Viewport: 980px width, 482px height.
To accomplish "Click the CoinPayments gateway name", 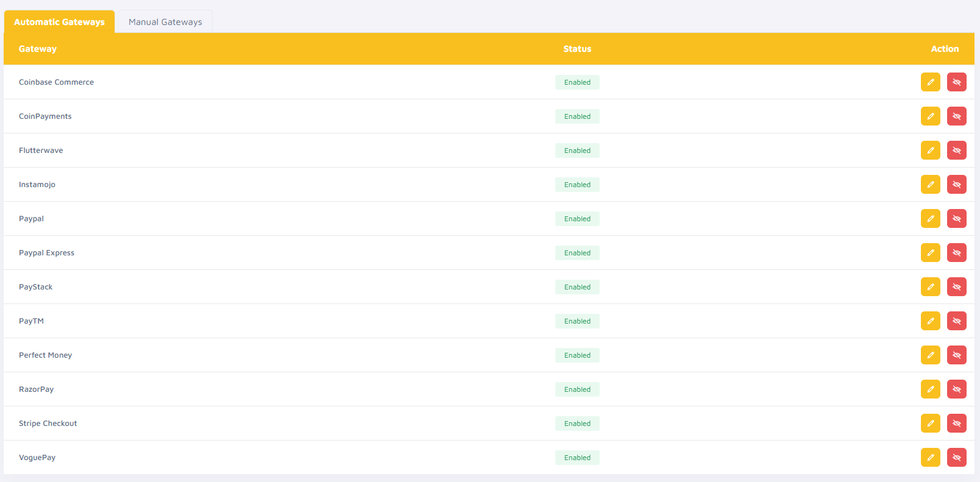I will click(45, 116).
